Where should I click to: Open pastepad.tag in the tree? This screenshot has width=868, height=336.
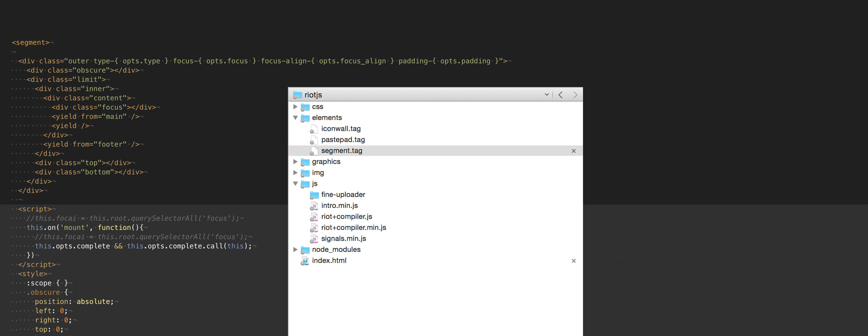tap(343, 140)
